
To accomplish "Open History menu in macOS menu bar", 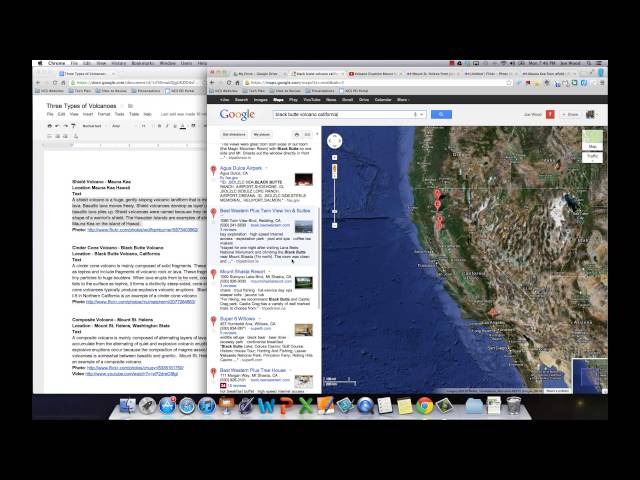I will point(119,63).
